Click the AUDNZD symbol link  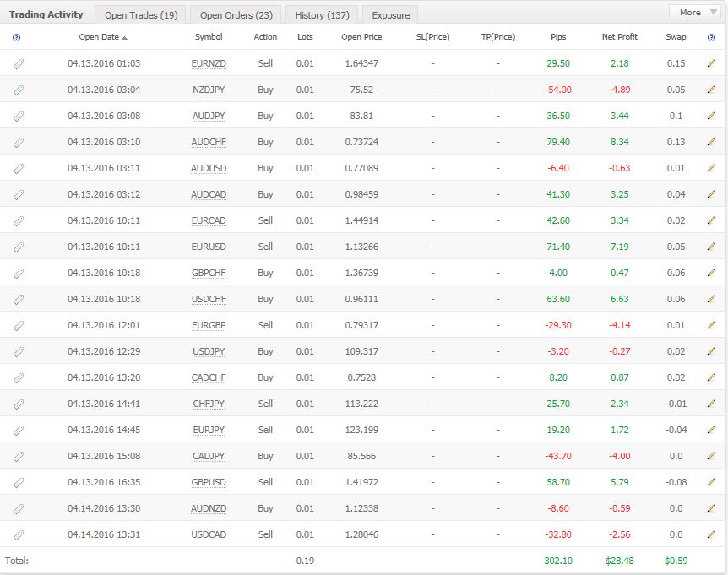coord(209,508)
